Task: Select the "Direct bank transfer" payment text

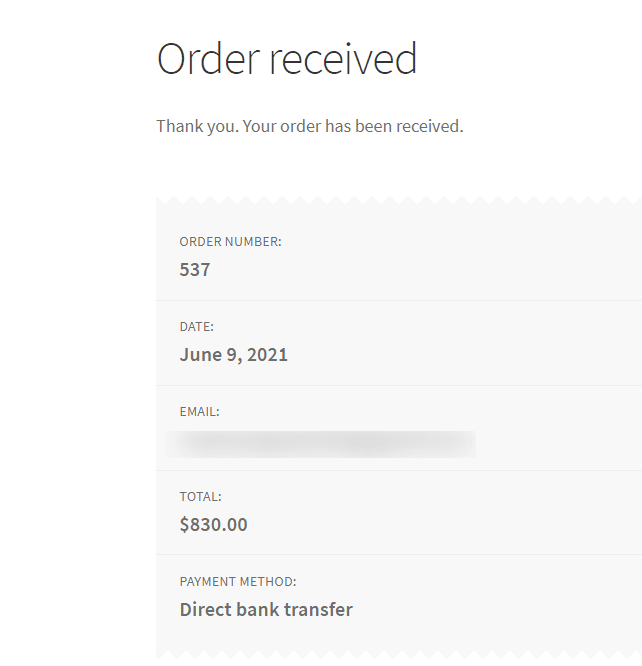Action: (x=266, y=610)
